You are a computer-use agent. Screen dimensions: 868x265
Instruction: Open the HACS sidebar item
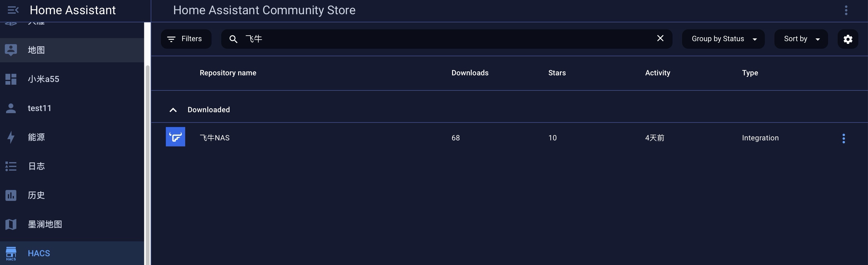[39, 253]
